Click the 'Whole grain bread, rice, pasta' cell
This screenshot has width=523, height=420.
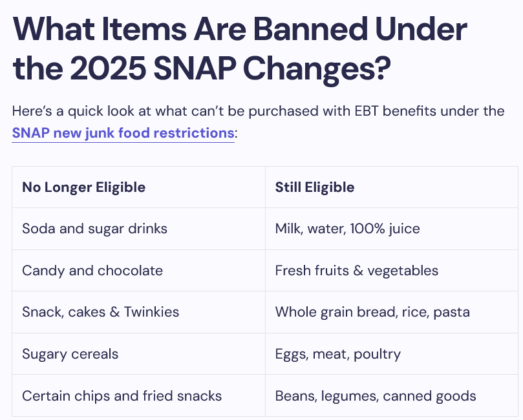pyautogui.click(x=372, y=312)
